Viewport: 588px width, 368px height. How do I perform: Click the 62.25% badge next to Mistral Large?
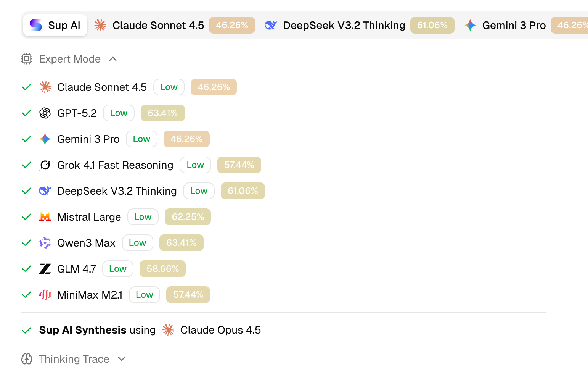188,217
